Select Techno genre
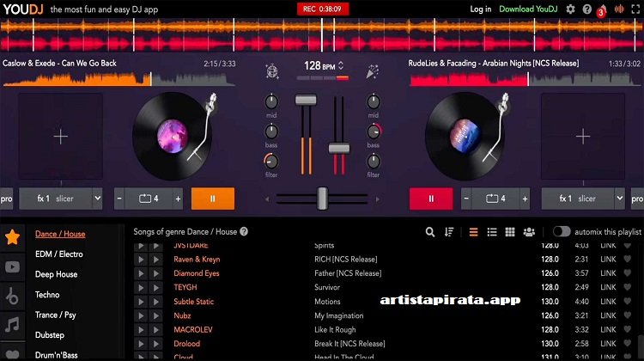The image size is (644, 361). click(x=47, y=295)
